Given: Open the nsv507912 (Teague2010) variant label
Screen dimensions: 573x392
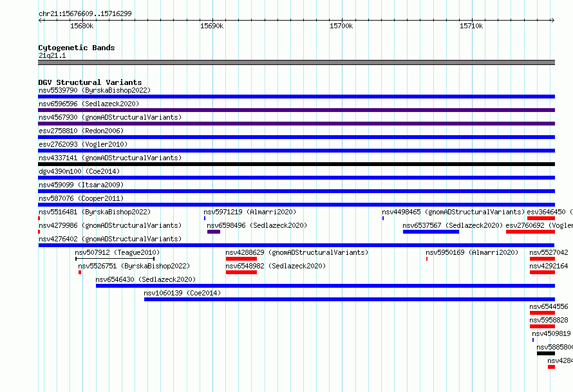Looking at the screenshot, I should (x=117, y=252).
